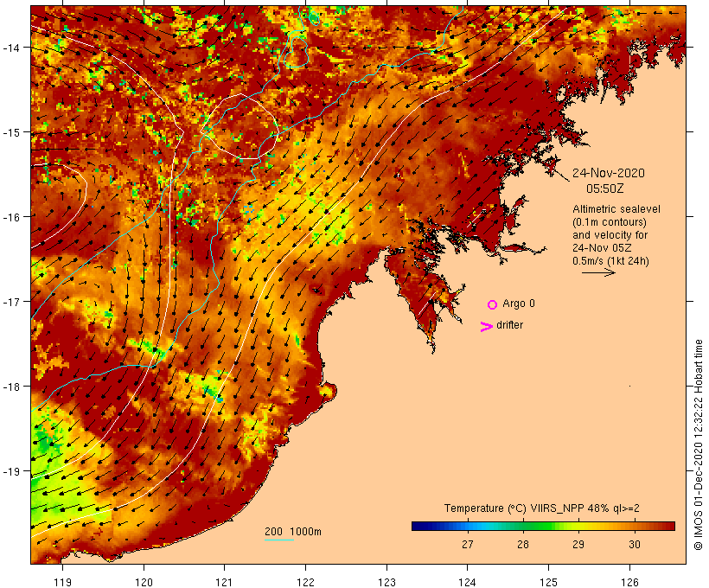Click the velocity scale reference arrow
The width and height of the screenshot is (709, 588).
coord(598,272)
